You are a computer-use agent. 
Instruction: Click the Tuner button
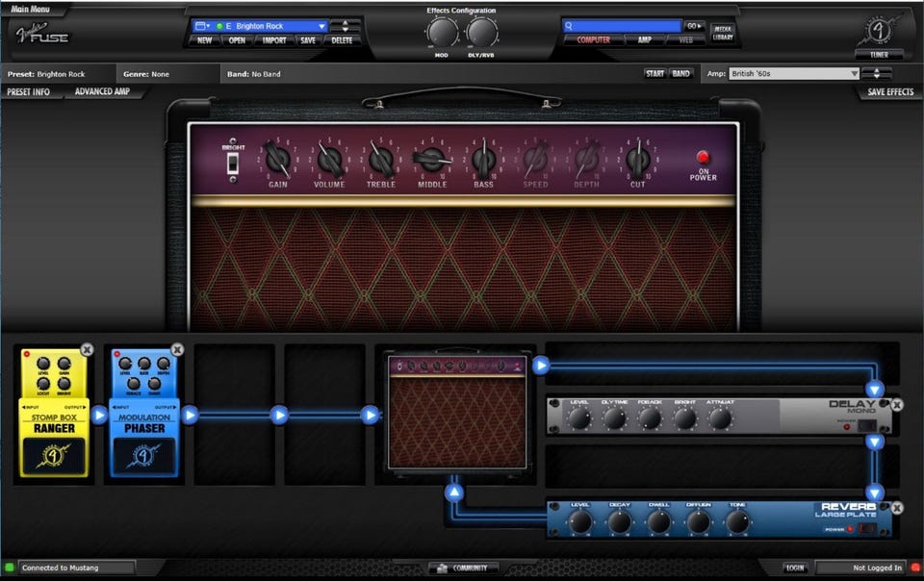[879, 55]
